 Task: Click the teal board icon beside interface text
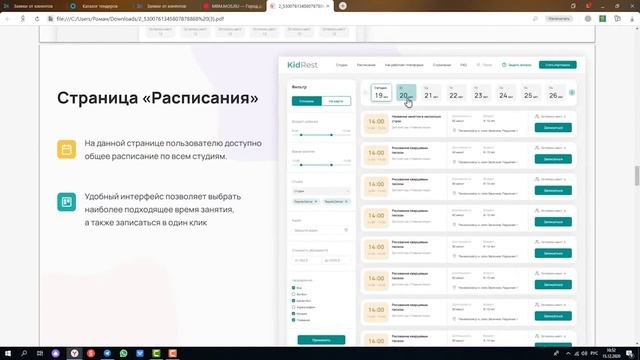coord(67,202)
